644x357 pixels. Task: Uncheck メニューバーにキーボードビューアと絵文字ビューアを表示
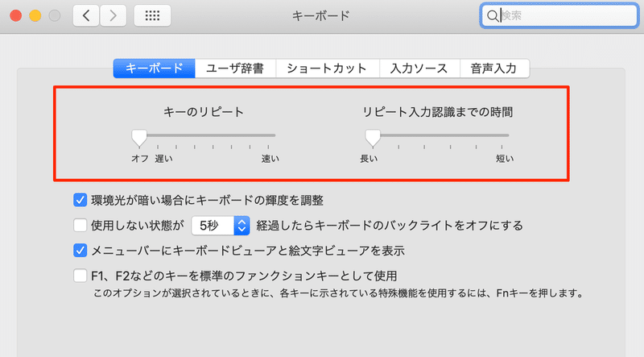pyautogui.click(x=80, y=251)
